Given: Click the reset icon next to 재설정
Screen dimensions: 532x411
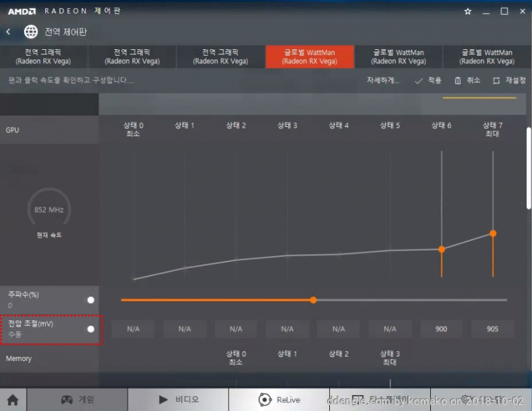Looking at the screenshot, I should click(x=496, y=80).
